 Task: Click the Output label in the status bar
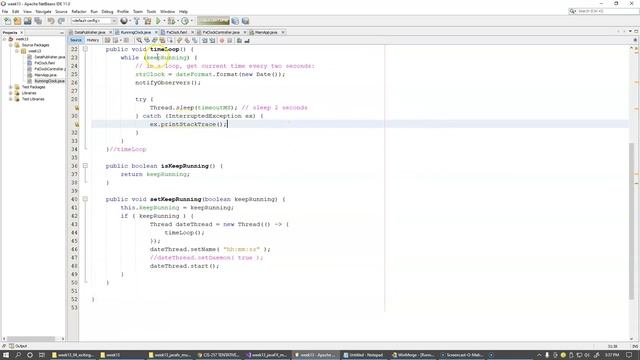tap(21, 346)
